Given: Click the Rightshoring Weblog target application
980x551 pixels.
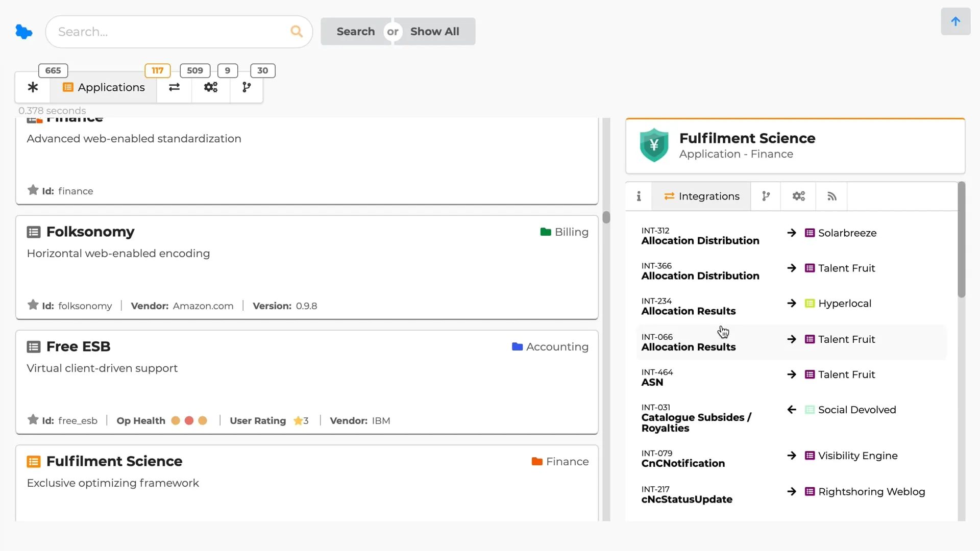Looking at the screenshot, I should click(x=872, y=492).
